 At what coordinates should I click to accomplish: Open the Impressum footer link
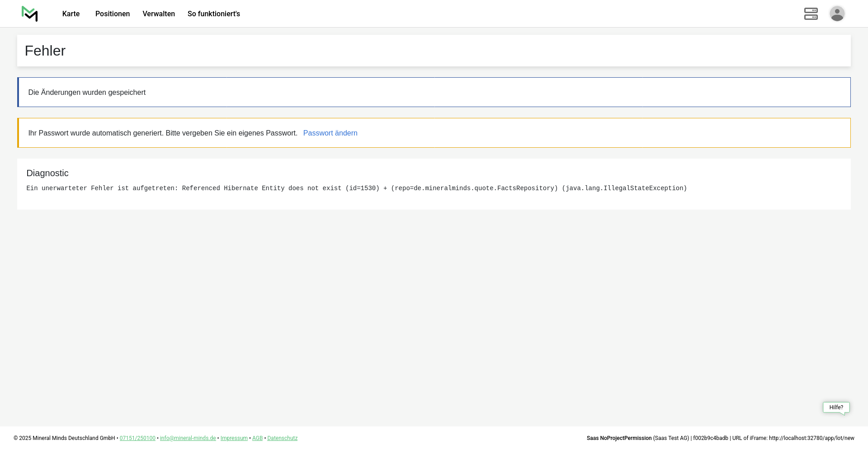tap(234, 438)
